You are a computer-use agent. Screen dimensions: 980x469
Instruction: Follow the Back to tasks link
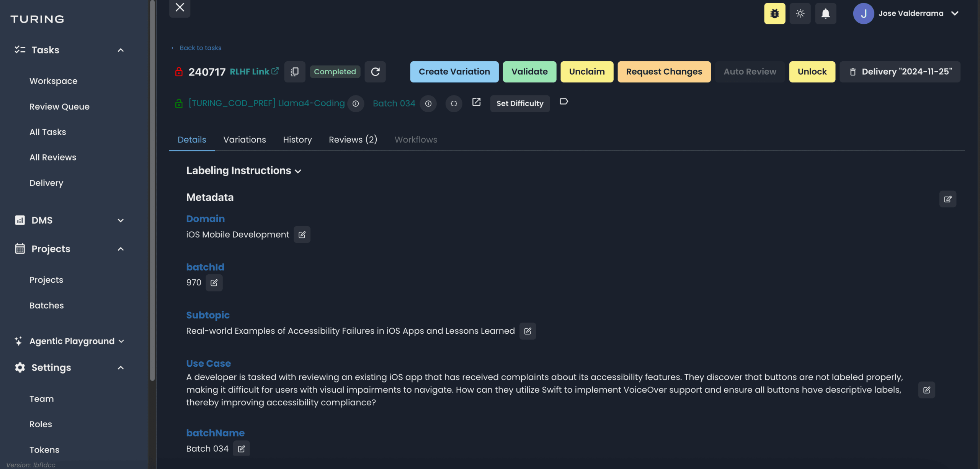click(x=200, y=48)
